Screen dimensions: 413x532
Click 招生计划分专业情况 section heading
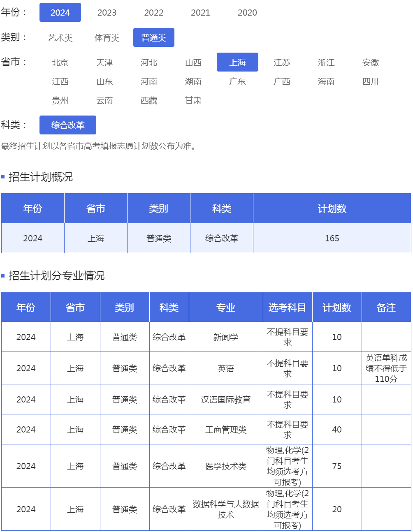56,275
